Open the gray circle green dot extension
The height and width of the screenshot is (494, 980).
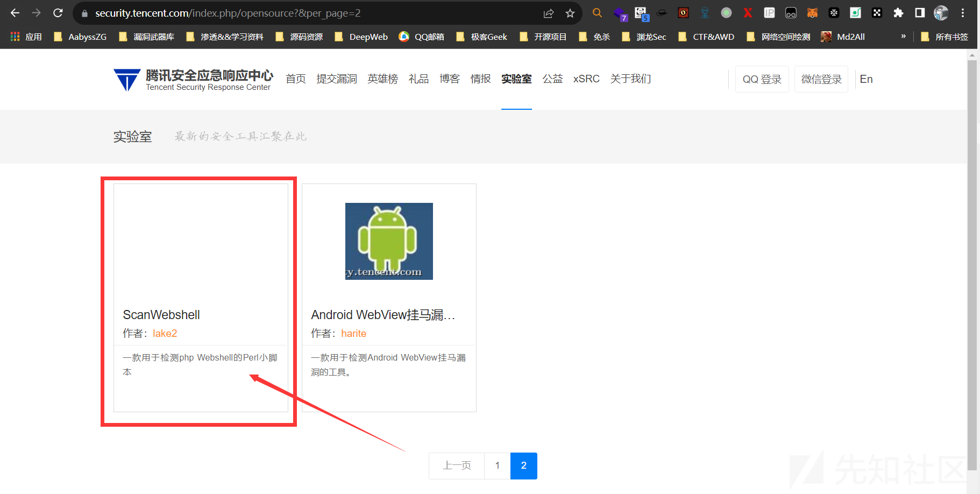click(x=726, y=13)
